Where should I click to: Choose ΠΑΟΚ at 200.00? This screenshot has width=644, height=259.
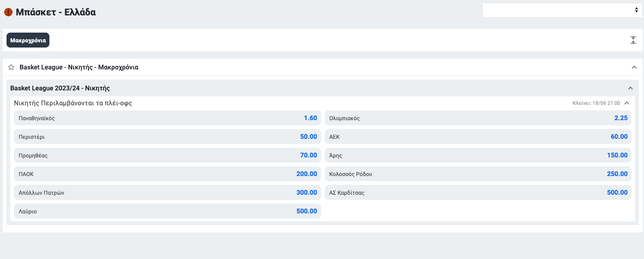point(168,174)
